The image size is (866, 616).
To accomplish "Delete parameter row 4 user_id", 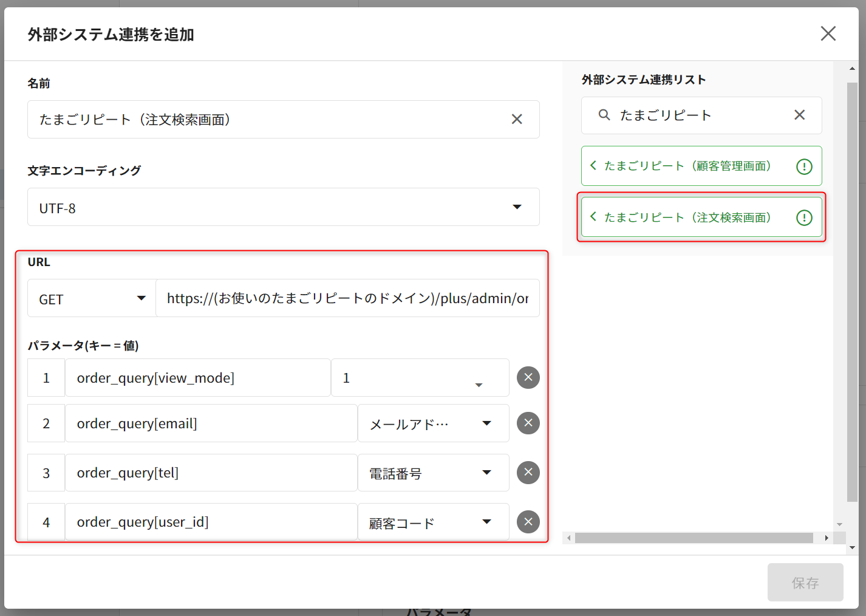I will (528, 522).
